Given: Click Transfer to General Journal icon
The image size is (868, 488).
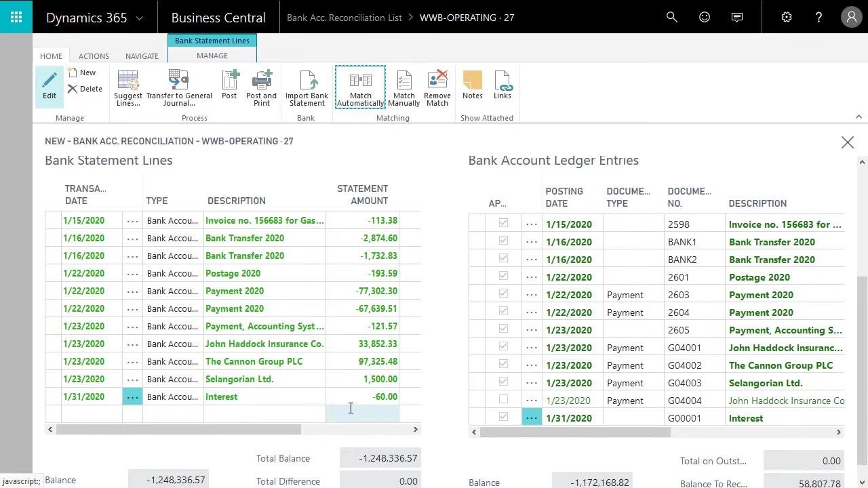Looking at the screenshot, I should click(x=179, y=88).
